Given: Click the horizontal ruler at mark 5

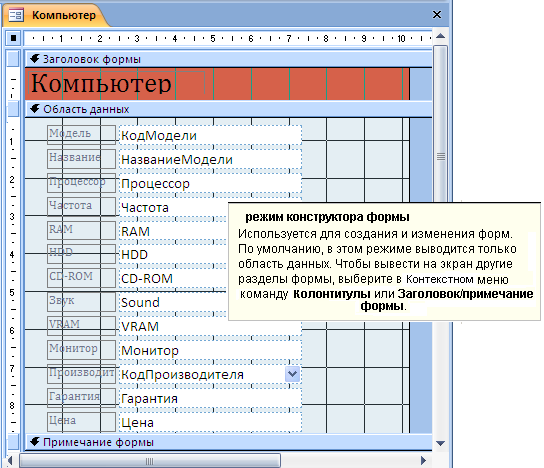Looking at the screenshot, I should coord(213,38).
